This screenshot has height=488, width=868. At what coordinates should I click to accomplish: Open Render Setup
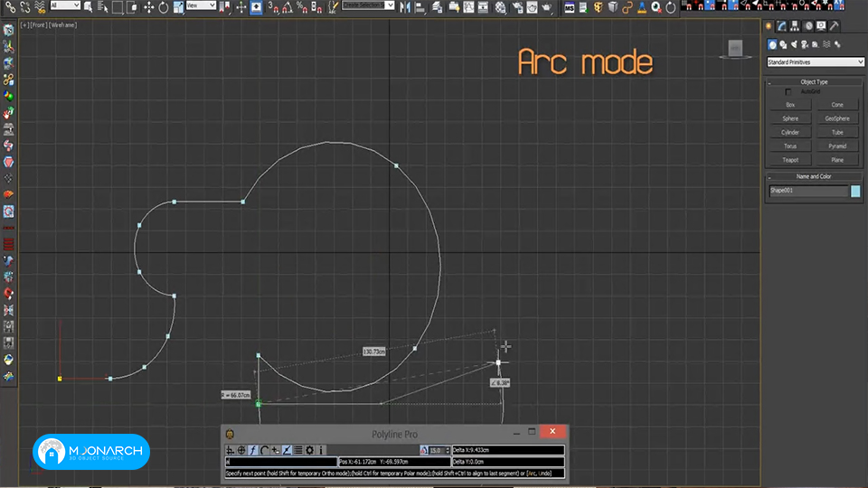[517, 7]
